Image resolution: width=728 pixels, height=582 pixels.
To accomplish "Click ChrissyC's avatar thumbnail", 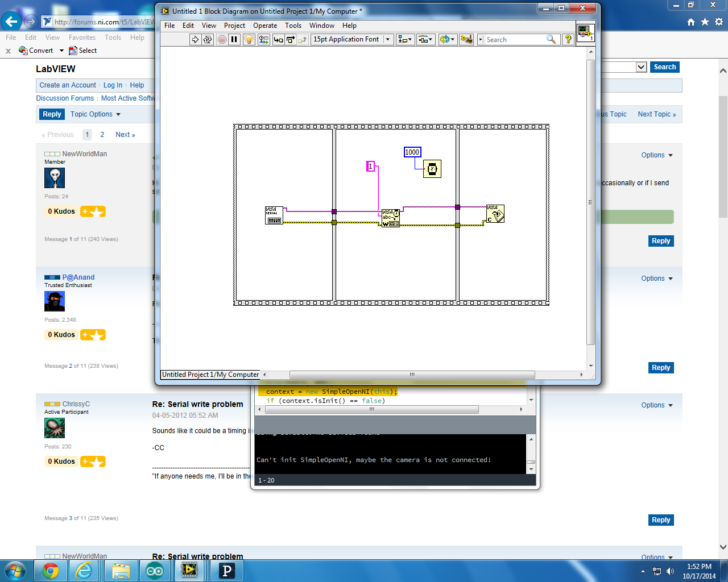I will [x=55, y=427].
